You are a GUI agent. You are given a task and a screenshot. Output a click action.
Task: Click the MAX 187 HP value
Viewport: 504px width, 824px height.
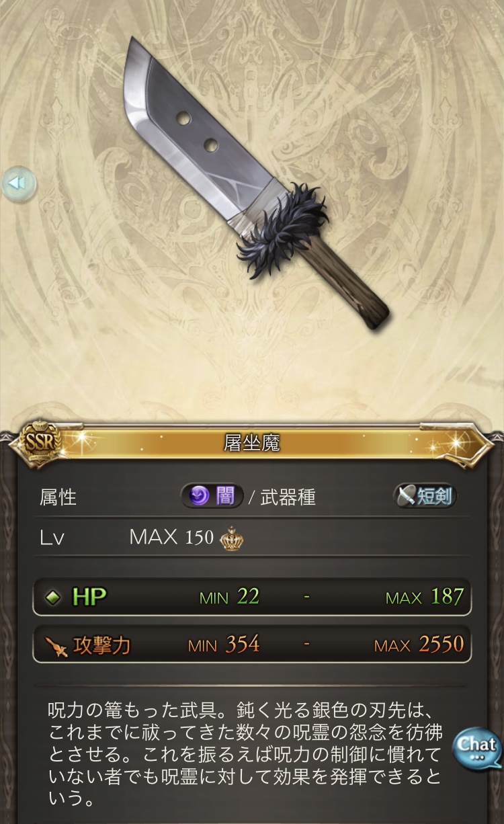coord(425,597)
